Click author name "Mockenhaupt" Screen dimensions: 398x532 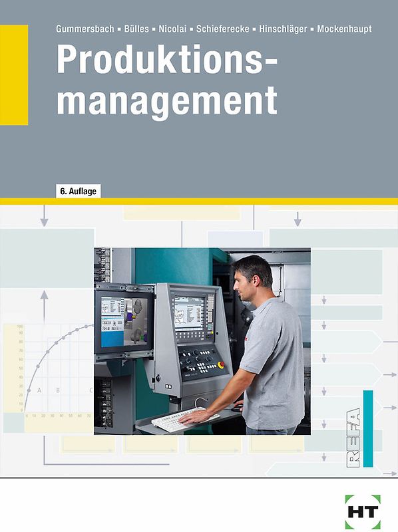(x=344, y=29)
